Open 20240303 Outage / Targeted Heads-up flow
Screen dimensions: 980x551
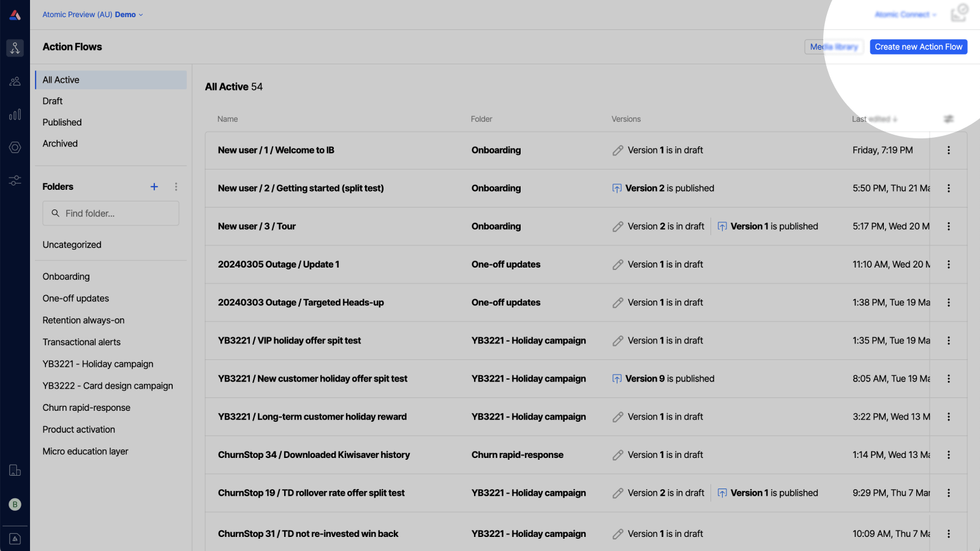[x=301, y=302]
